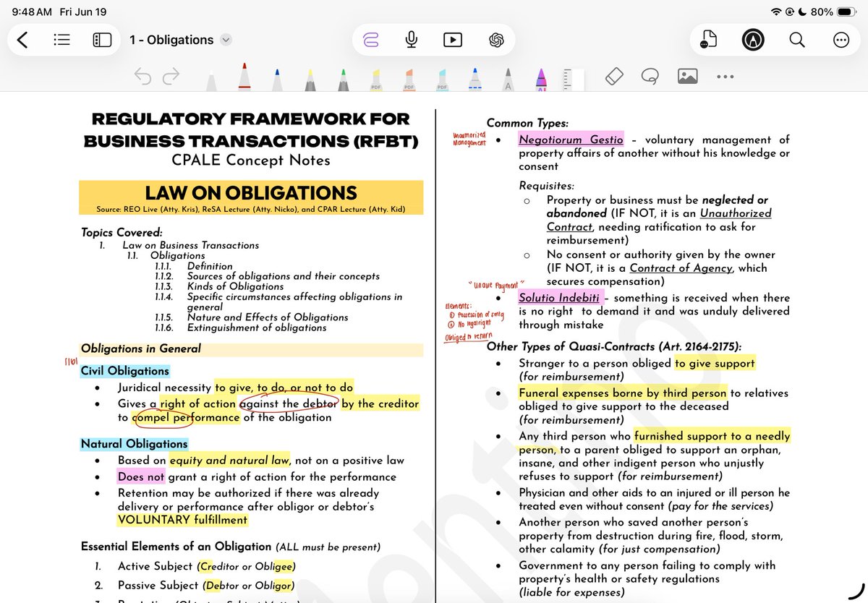868x603 pixels.
Task: Select the eraser tool
Action: (613, 76)
